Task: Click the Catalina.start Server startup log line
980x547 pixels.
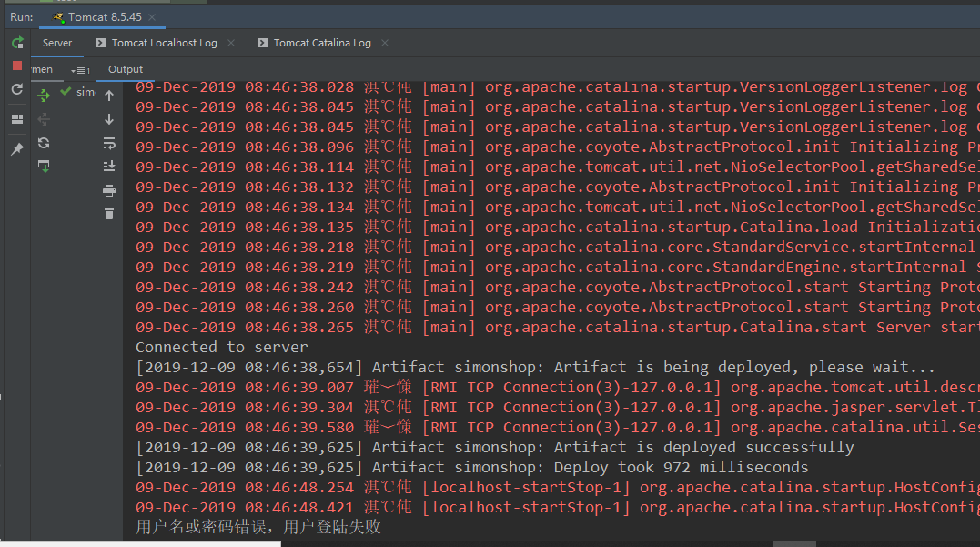Action: (x=558, y=327)
